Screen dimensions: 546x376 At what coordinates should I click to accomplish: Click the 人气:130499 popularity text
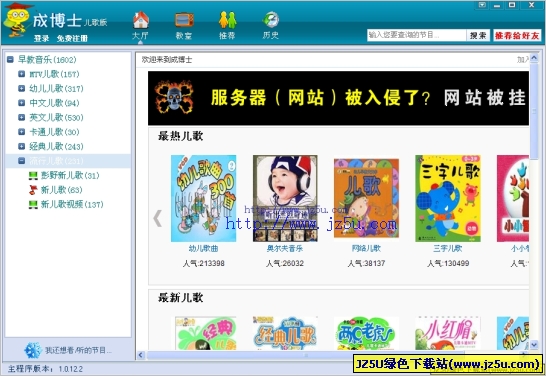coord(448,264)
